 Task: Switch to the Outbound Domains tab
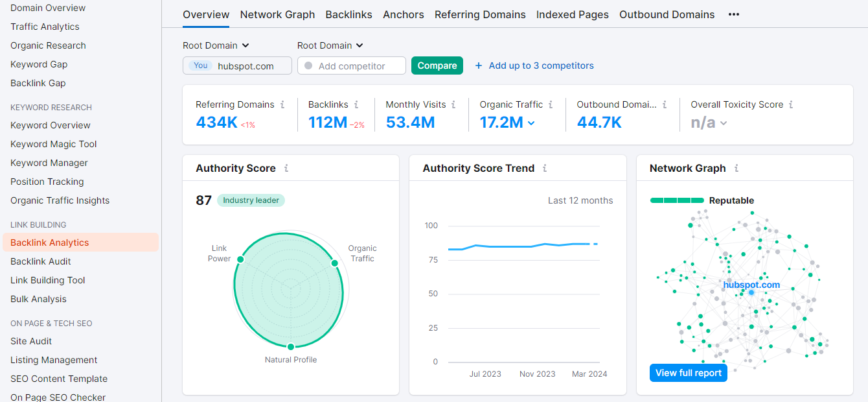[x=667, y=14]
